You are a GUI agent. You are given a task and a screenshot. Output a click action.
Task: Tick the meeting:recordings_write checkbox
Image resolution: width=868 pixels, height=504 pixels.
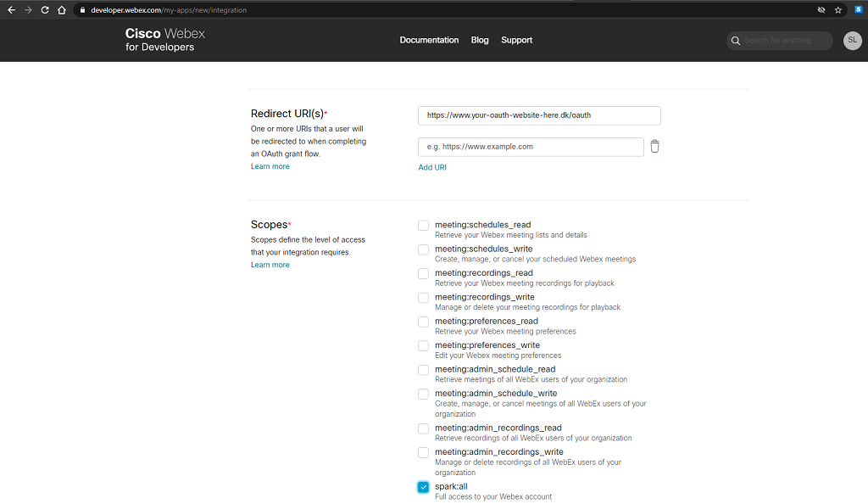[424, 298]
